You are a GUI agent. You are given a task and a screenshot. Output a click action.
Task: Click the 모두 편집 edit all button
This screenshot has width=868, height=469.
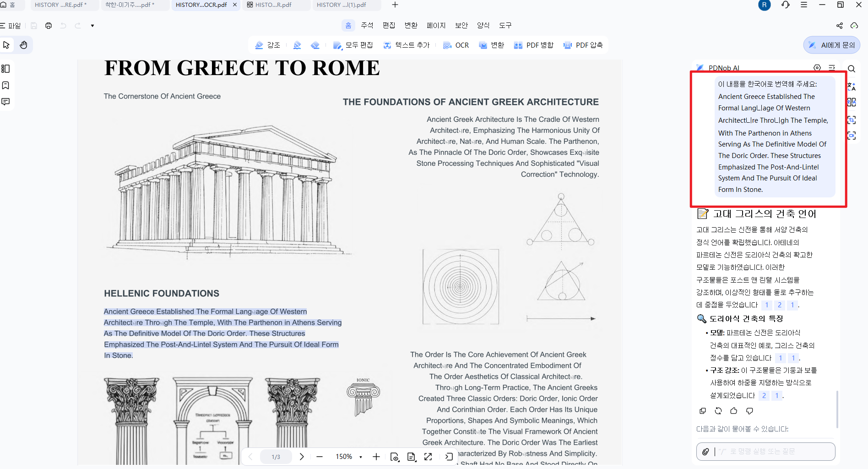pos(353,45)
